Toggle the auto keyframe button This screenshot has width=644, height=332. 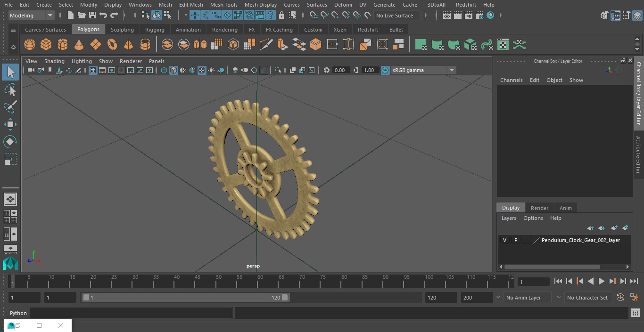coord(620,297)
